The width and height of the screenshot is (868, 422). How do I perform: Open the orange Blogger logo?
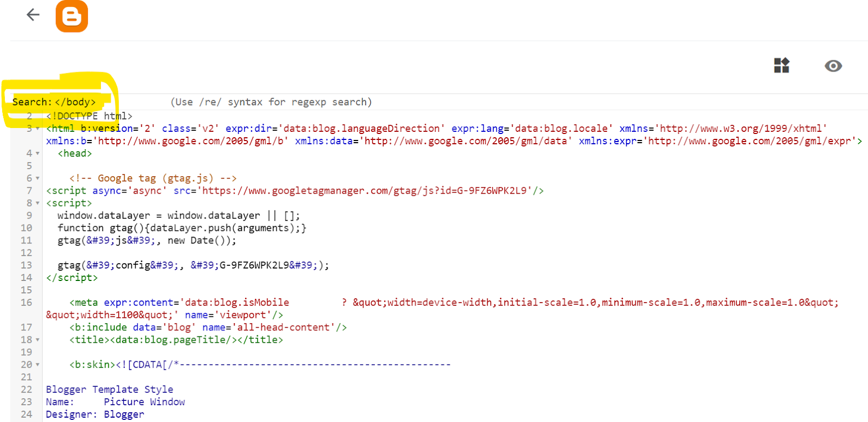pyautogui.click(x=72, y=16)
